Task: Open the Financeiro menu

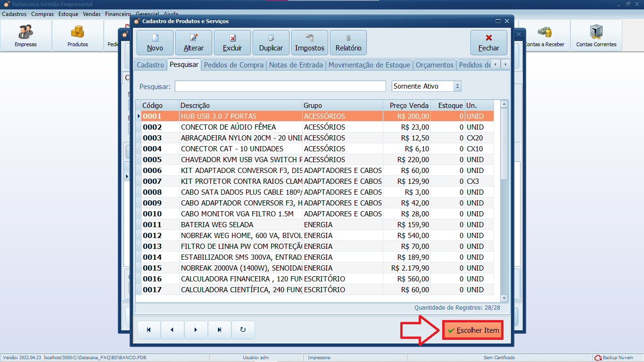Action: (118, 14)
